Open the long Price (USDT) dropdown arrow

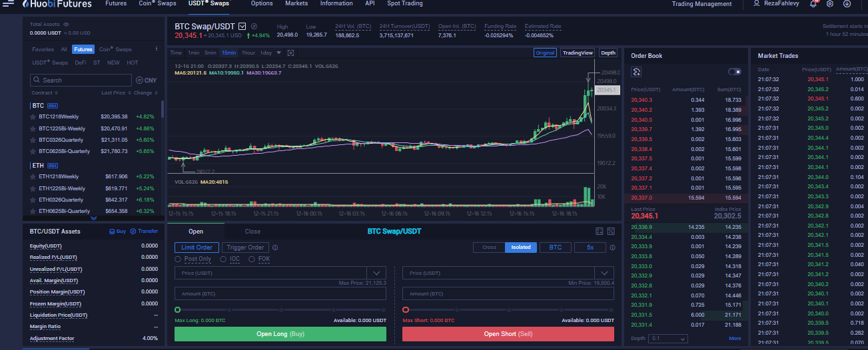[x=376, y=273]
